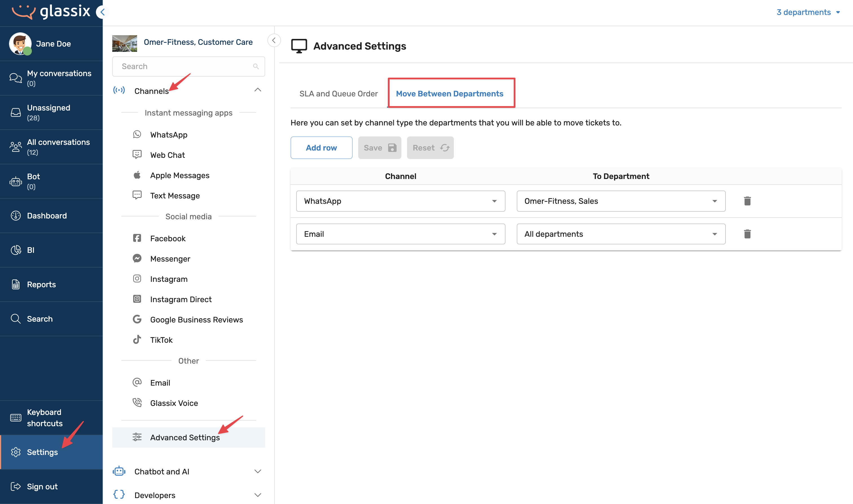Open Glassix Voice channel settings

(174, 403)
